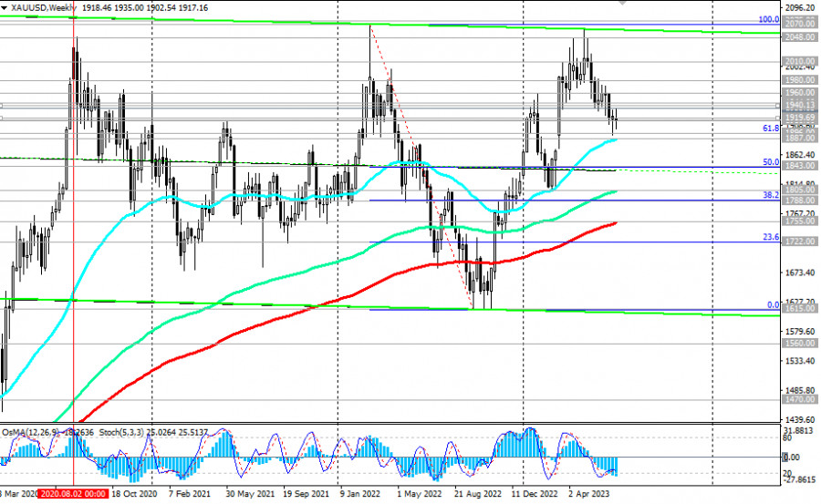Viewport: 821px width, 504px height.
Task: Click the 2048.00 price level tag
Action: pyautogui.click(x=799, y=37)
